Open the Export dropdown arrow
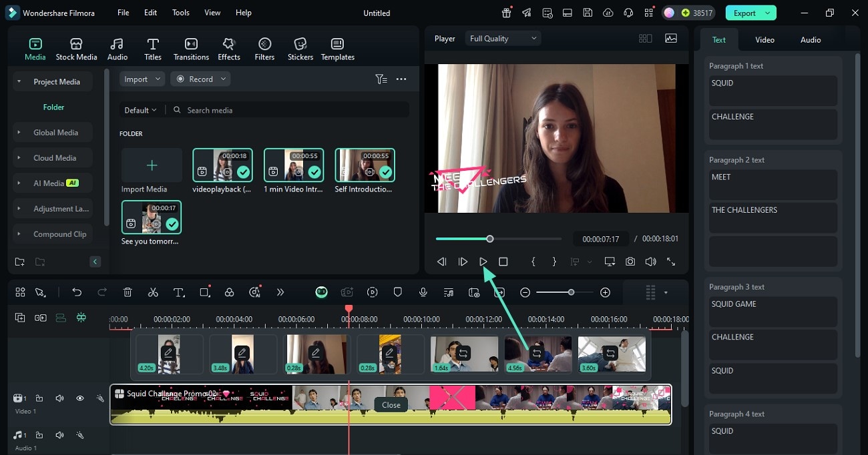The image size is (868, 455). click(x=768, y=13)
